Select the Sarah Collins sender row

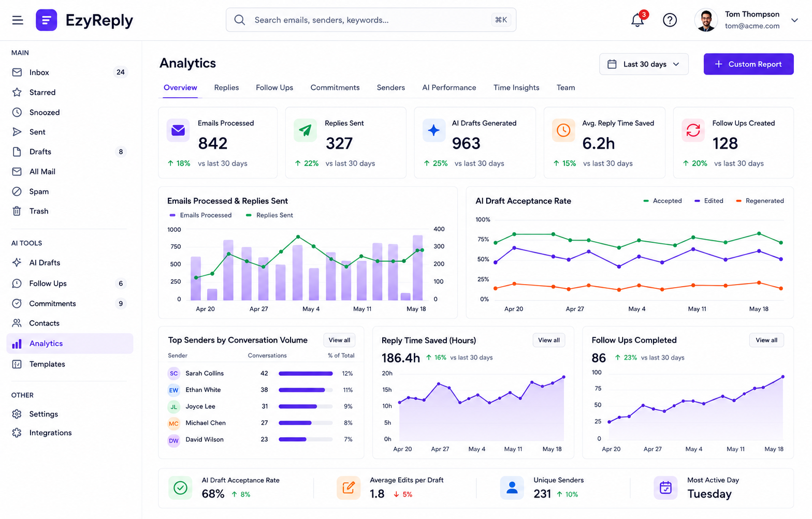pos(260,373)
